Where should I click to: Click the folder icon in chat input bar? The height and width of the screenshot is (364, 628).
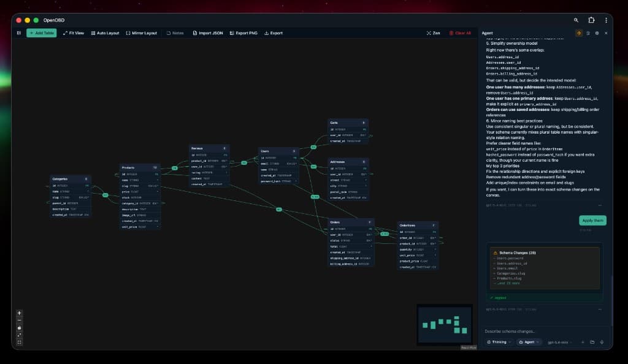(x=592, y=342)
